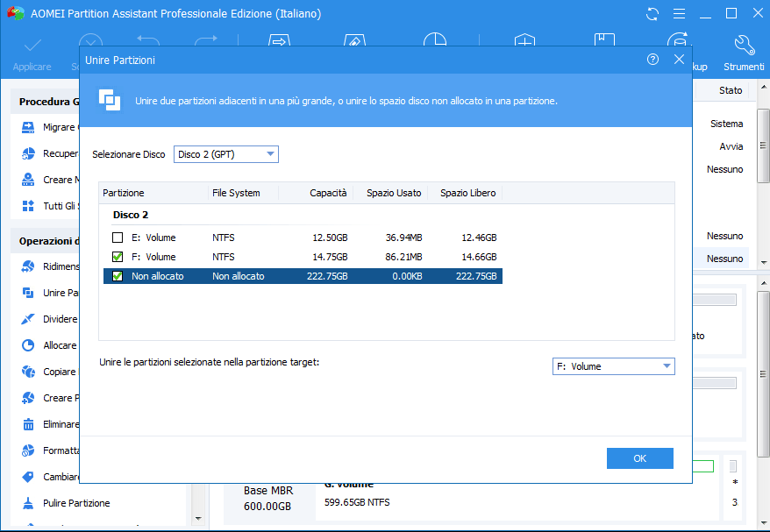The width and height of the screenshot is (770, 532).
Task: Close the Unire Partizioni dialog
Action: [x=679, y=60]
